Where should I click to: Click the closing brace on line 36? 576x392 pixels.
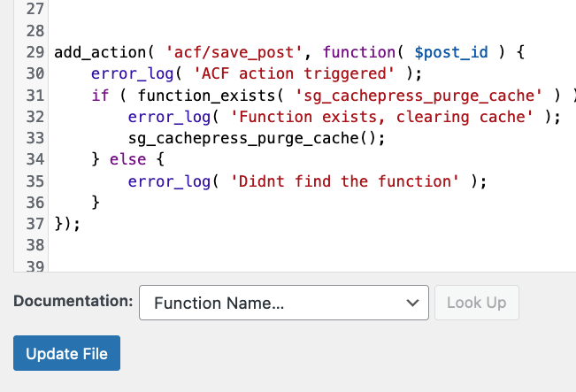[x=96, y=203]
